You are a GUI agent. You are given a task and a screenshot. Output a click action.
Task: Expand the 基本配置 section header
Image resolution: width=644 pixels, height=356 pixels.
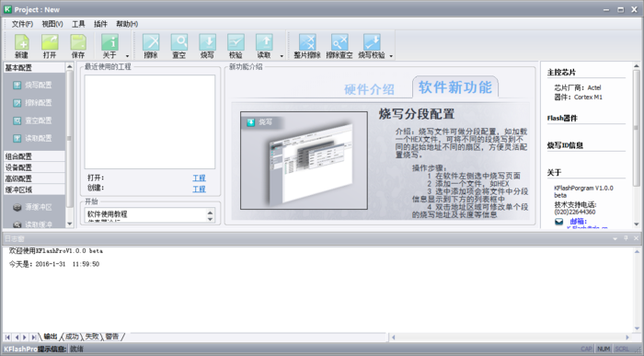[34, 68]
